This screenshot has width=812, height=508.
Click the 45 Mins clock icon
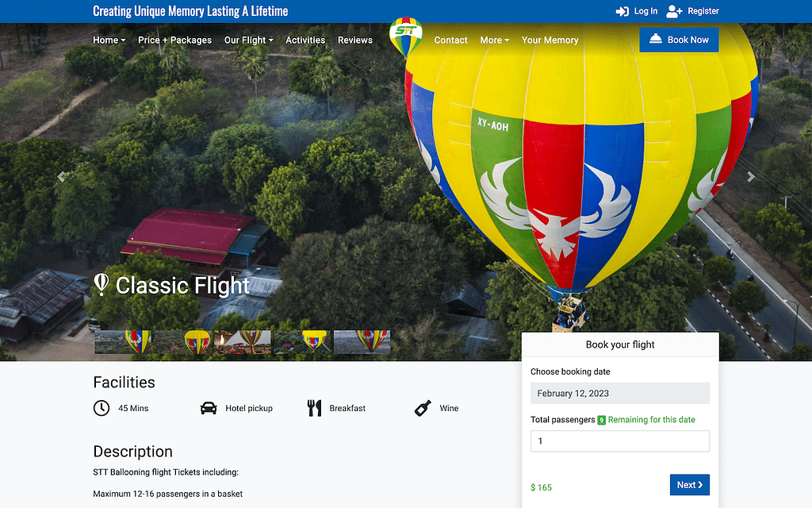pyautogui.click(x=101, y=408)
